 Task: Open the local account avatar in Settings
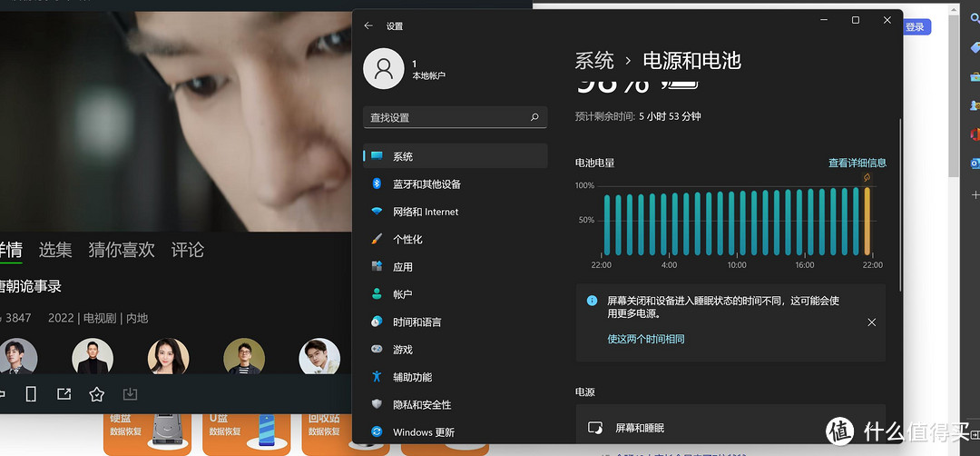point(383,68)
